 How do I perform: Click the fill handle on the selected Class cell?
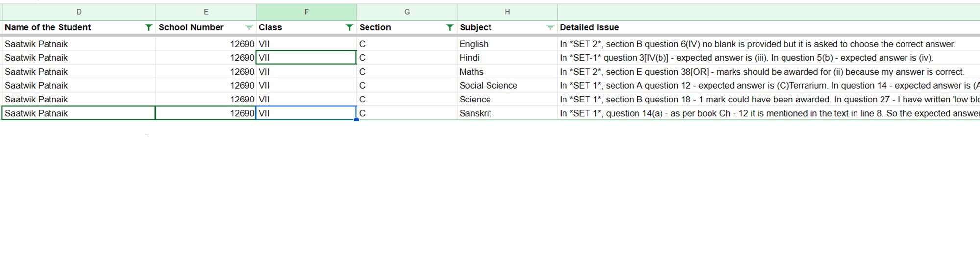356,120
